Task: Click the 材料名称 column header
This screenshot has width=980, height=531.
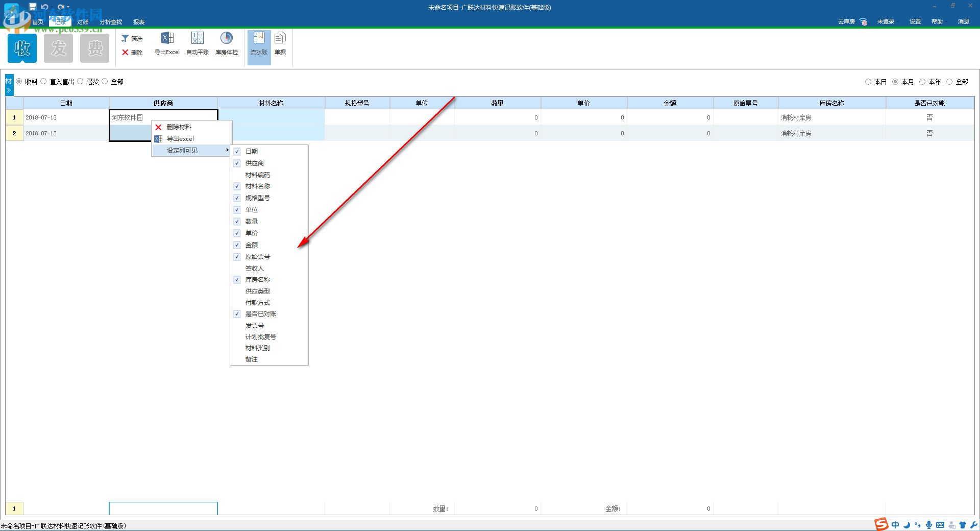Action: pos(271,103)
